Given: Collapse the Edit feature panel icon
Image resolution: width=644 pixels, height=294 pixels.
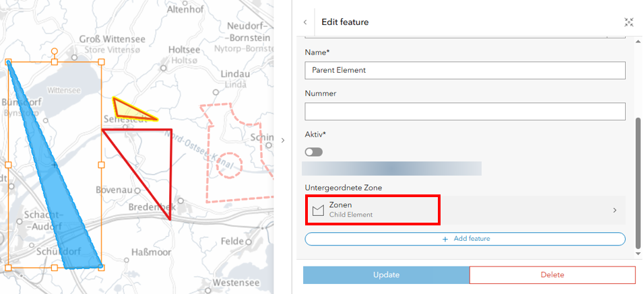Looking at the screenshot, I should click(x=629, y=22).
